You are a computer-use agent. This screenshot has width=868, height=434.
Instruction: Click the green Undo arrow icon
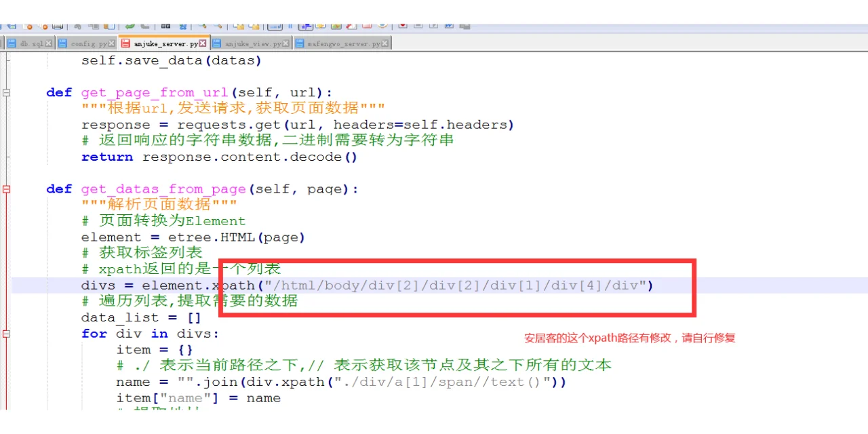(130, 26)
